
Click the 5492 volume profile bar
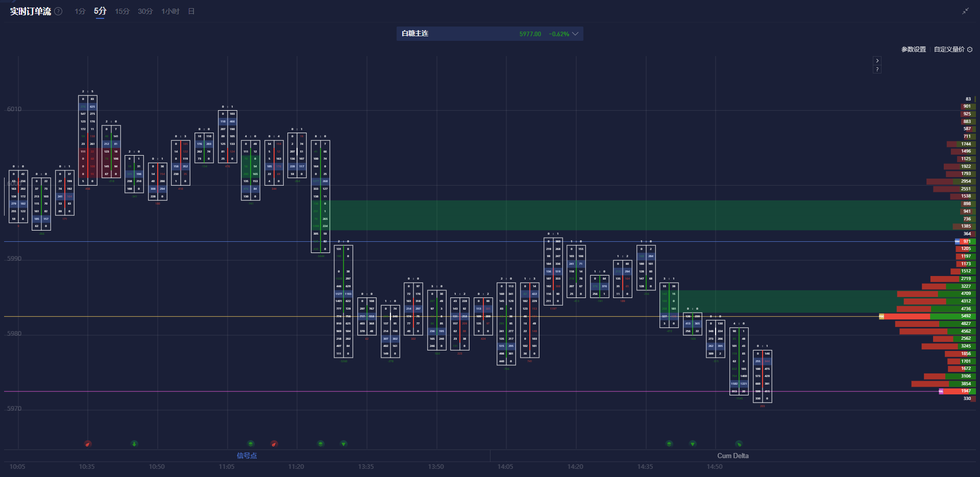[x=929, y=316]
